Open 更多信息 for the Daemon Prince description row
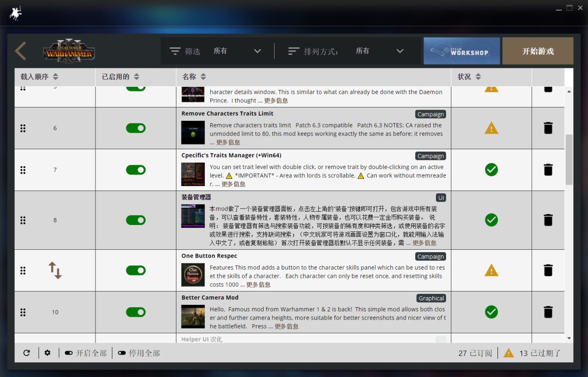The image size is (588, 377). (x=276, y=101)
